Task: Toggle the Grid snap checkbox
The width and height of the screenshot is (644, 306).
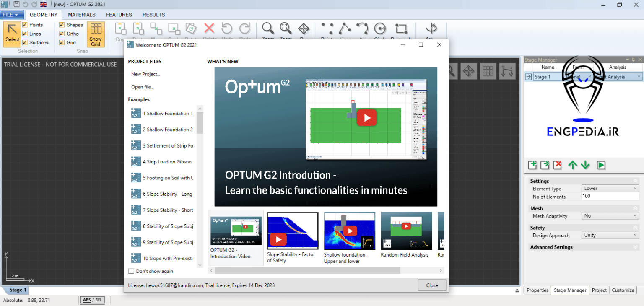Action: coord(62,42)
